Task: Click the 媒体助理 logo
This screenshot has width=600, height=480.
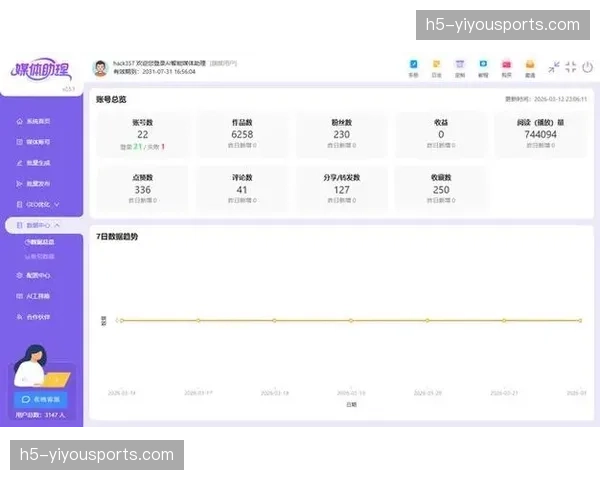Action: (x=41, y=70)
